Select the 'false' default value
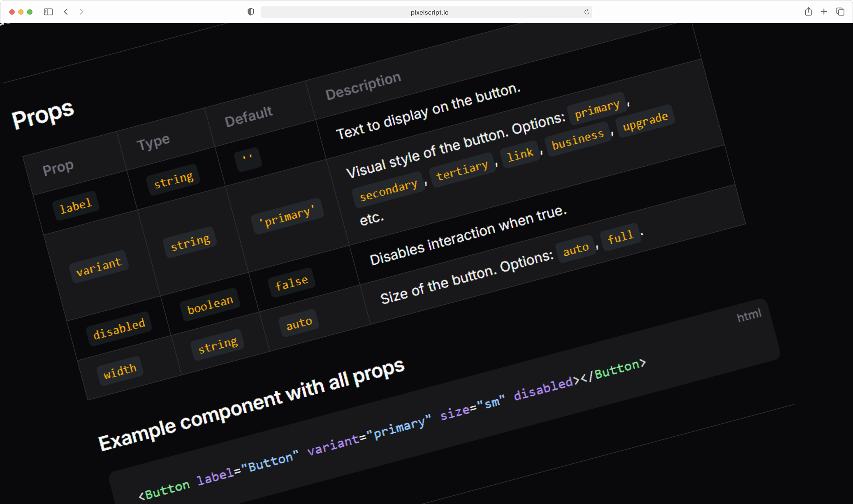The width and height of the screenshot is (853, 504). 292,283
